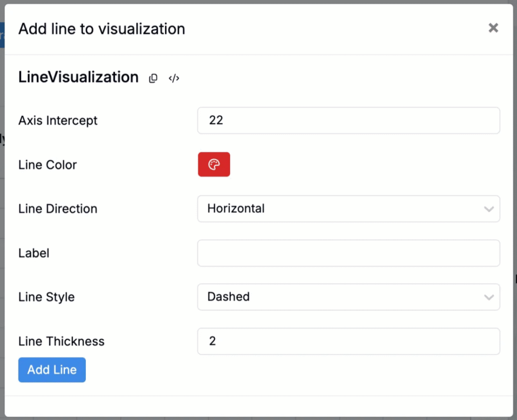The width and height of the screenshot is (517, 420).
Task: Click the Axis Intercept field label
Action: point(58,121)
